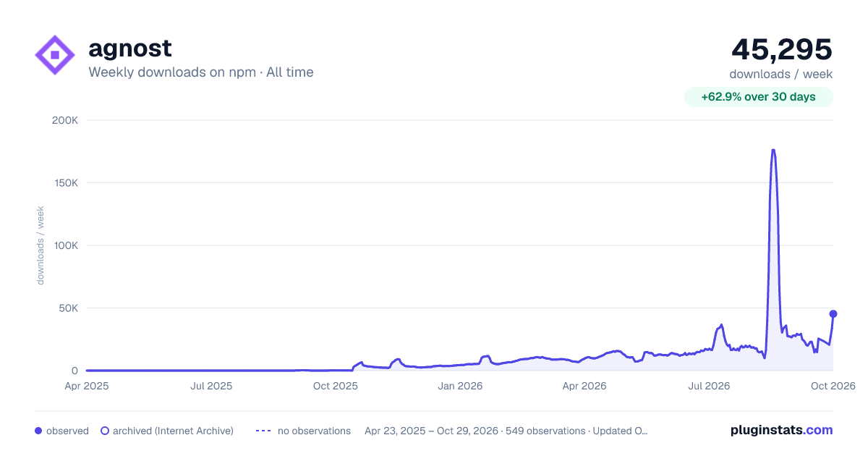The image size is (868, 456).
Task: Click the '+62.9% over 30 days' badge
Action: 759,97
